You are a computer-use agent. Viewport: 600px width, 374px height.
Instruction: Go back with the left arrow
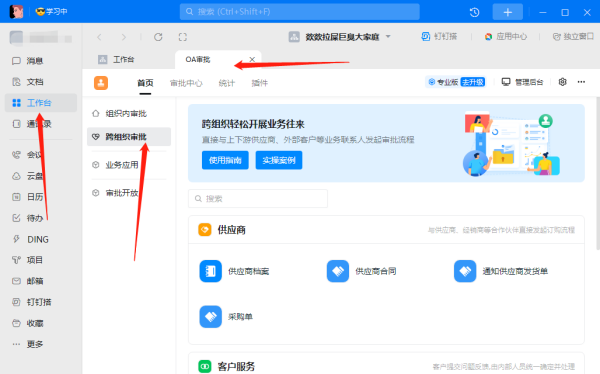[x=99, y=37]
